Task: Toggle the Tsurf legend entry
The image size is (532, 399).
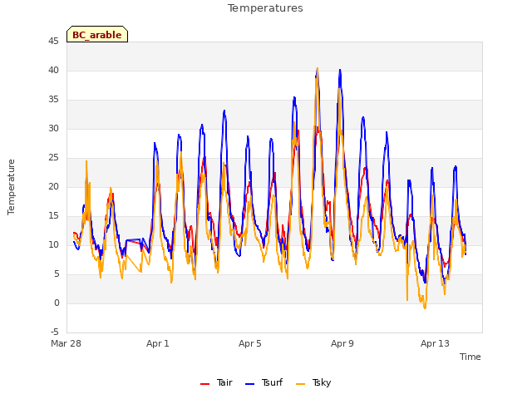Action: tap(264, 382)
